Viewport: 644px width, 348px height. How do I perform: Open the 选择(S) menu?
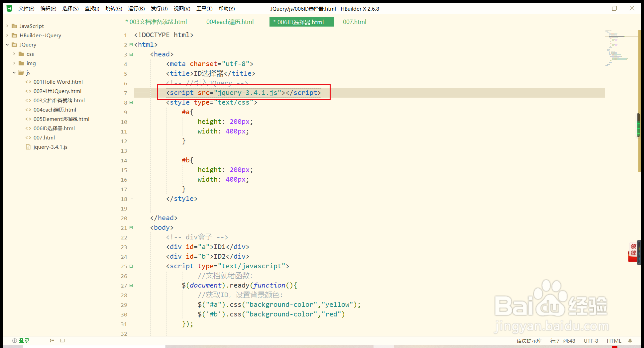(x=70, y=9)
